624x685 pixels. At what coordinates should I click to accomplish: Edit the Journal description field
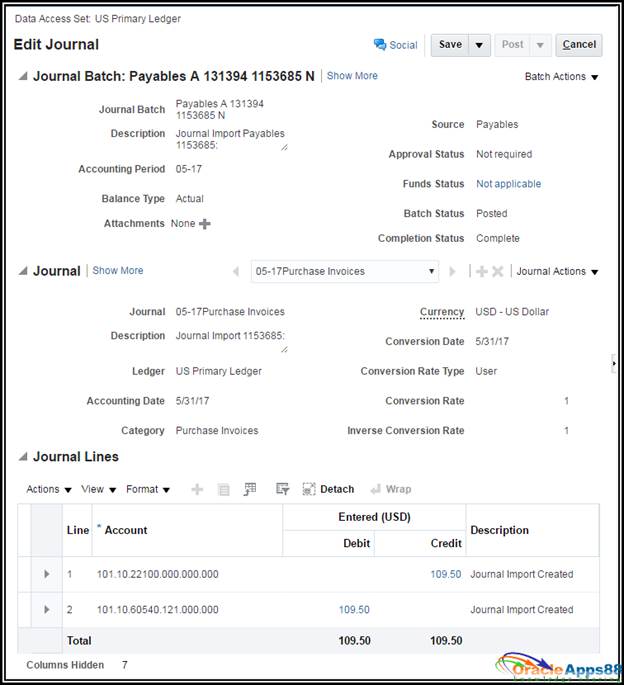point(231,341)
